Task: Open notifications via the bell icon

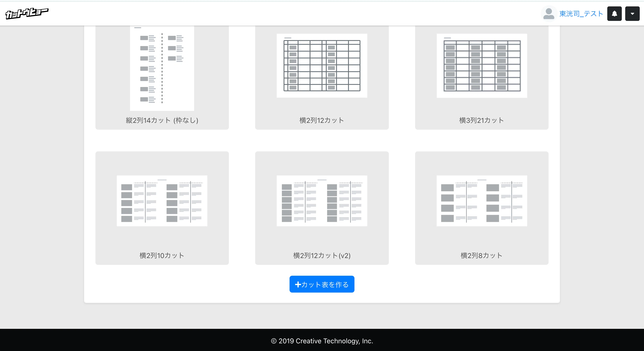Action: click(614, 14)
